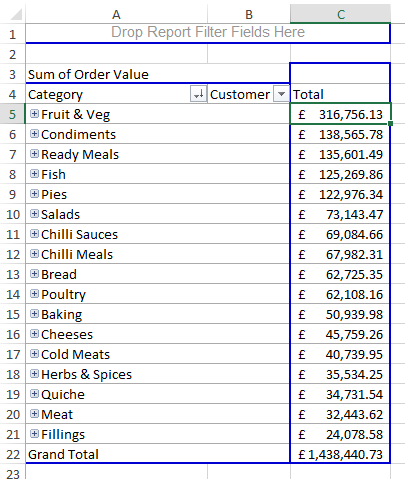
Task: Expand the Condiments row group
Action: (x=34, y=134)
